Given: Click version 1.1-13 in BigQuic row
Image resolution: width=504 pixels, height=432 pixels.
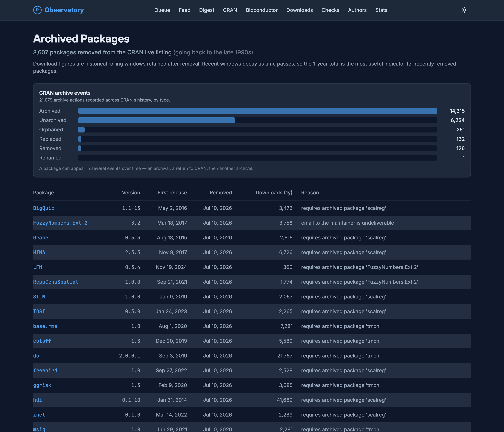Looking at the screenshot, I should (x=131, y=208).
